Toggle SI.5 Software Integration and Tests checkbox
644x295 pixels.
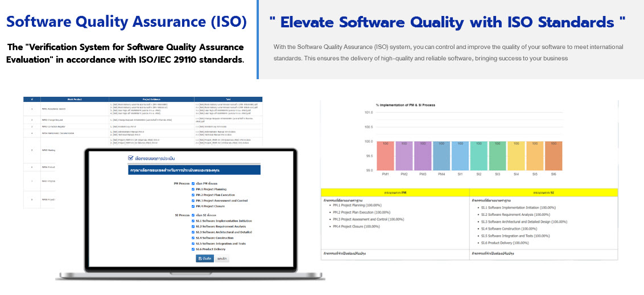point(193,244)
